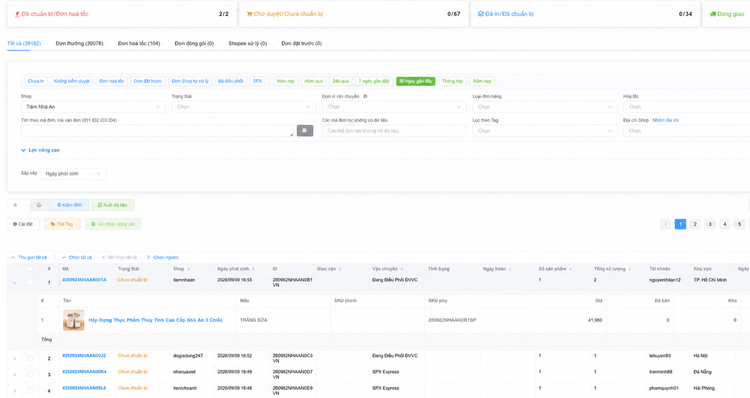This screenshot has height=398, width=750.
Task: Click the Xác nhận đóng gói button
Action: 113,224
